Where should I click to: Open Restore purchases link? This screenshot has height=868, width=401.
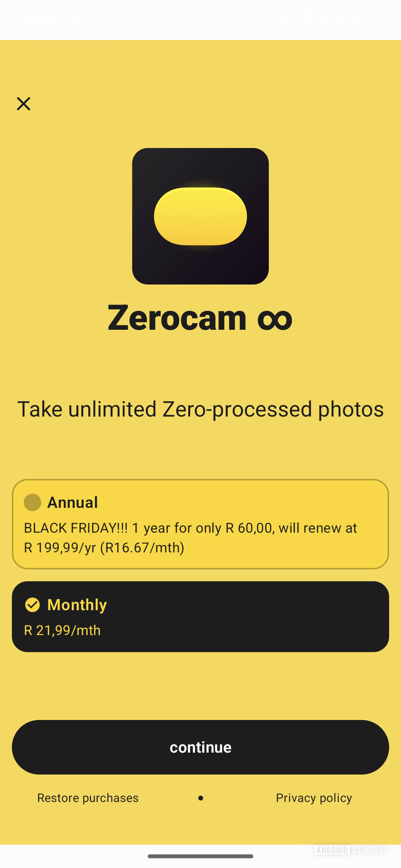click(88, 798)
